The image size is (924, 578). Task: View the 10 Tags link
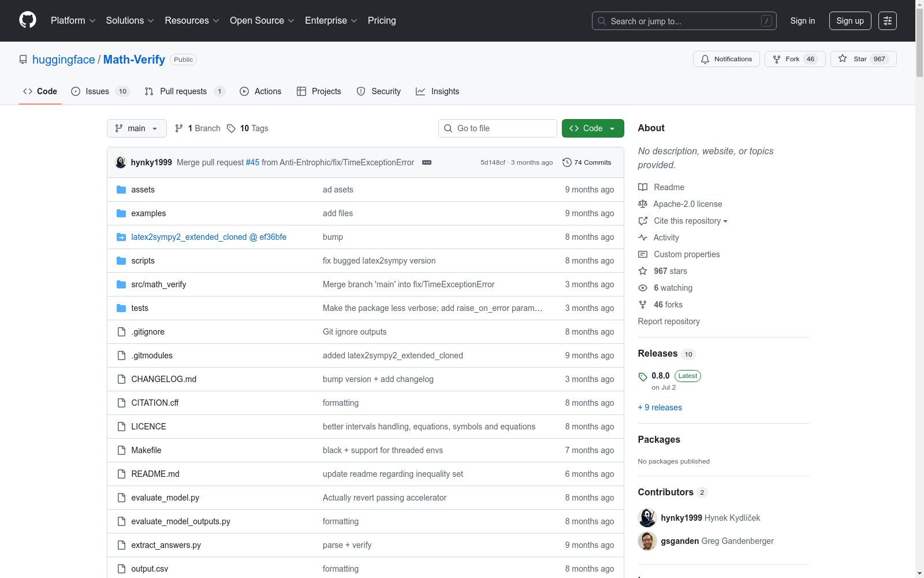pos(248,128)
